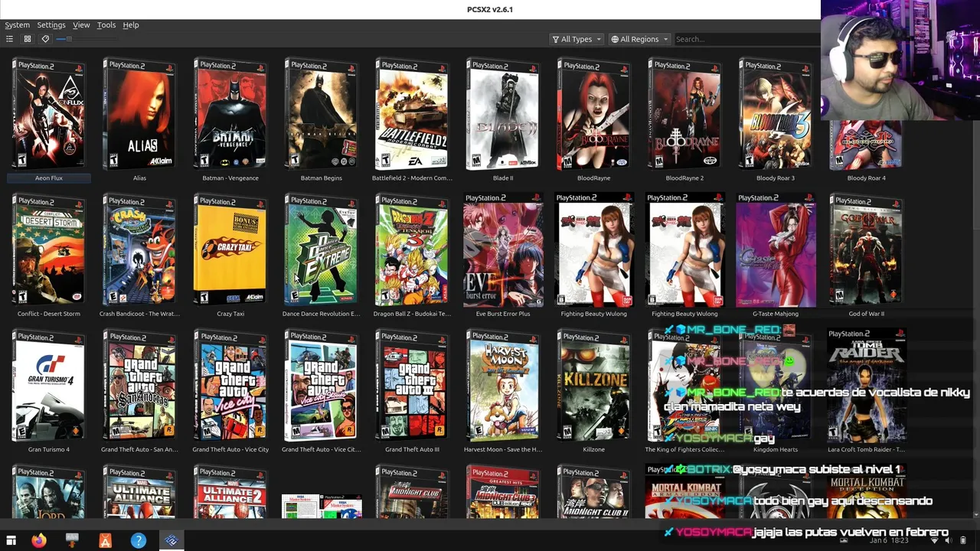The image size is (980, 551).
Task: Select Batman Begins cover
Action: pyautogui.click(x=322, y=115)
